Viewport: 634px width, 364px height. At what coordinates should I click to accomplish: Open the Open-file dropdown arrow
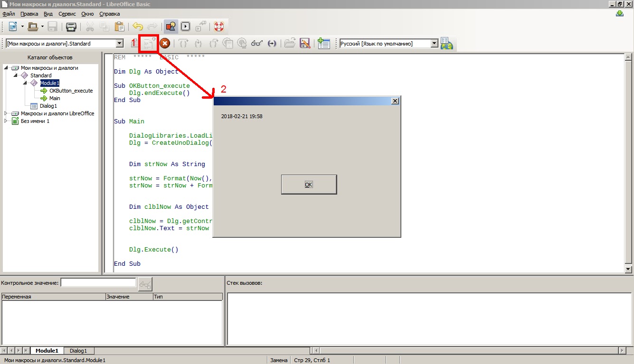(42, 27)
